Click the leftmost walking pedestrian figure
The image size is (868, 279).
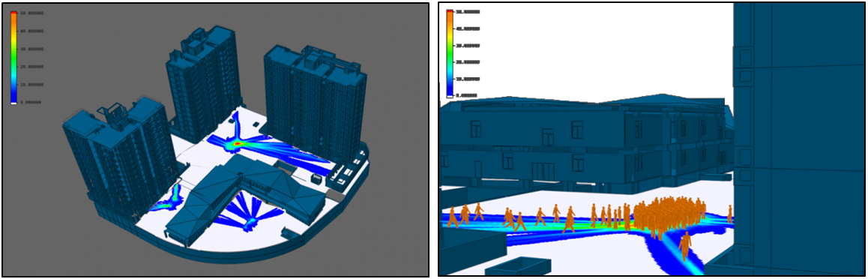[x=452, y=217]
